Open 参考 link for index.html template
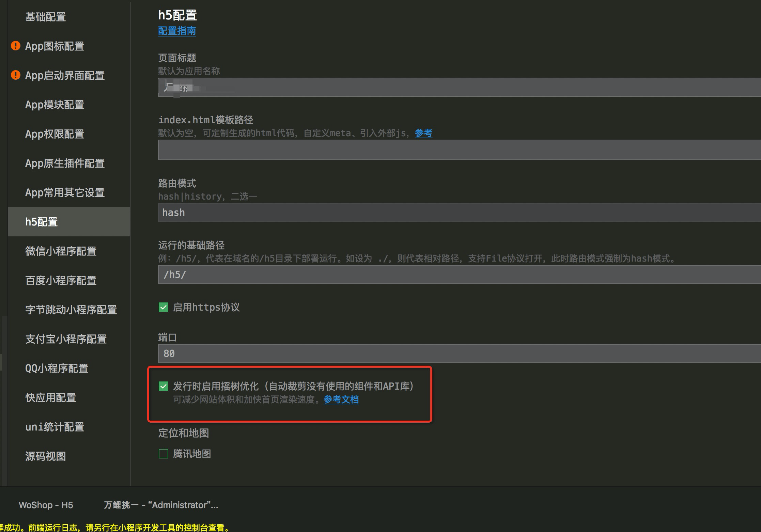Image resolution: width=761 pixels, height=532 pixels. (x=423, y=133)
